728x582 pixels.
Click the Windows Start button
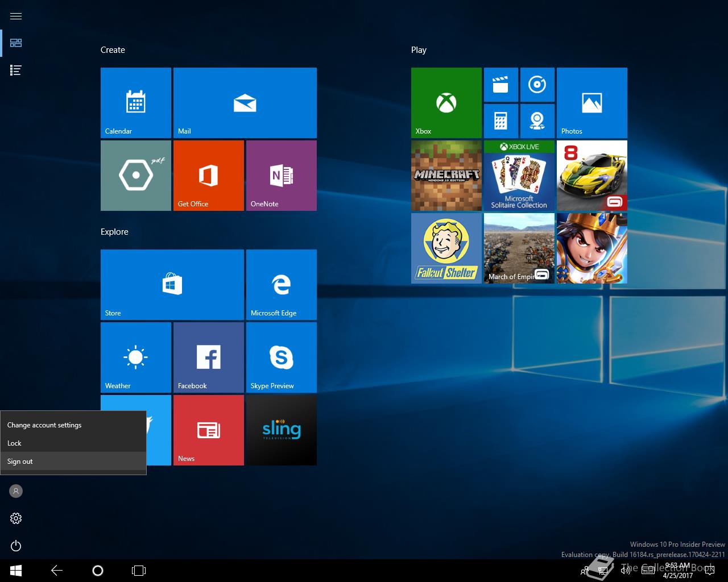pyautogui.click(x=16, y=571)
